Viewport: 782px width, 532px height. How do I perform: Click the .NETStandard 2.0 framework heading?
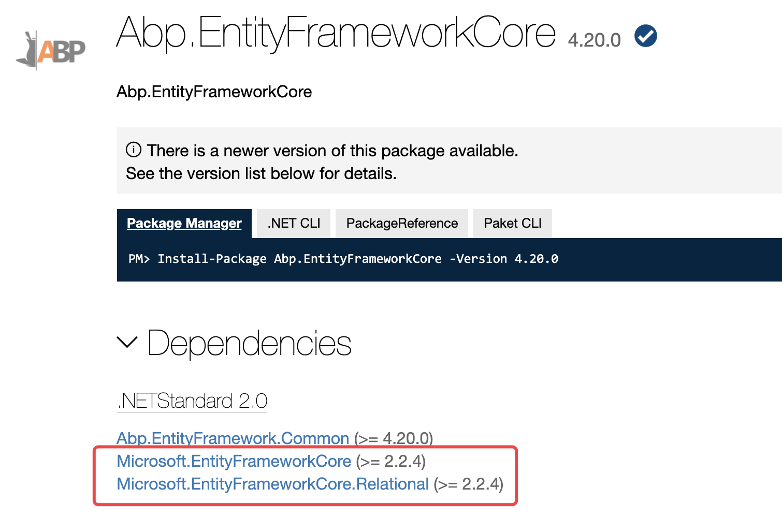tap(192, 401)
